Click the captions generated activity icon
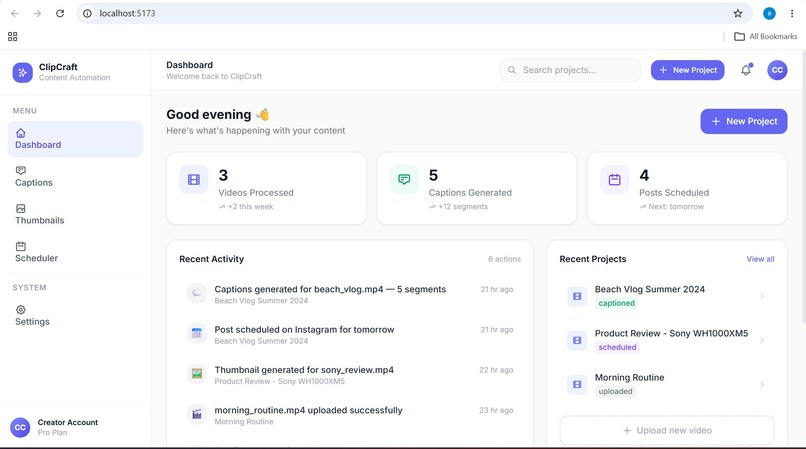This screenshot has height=449, width=806. pos(197,294)
